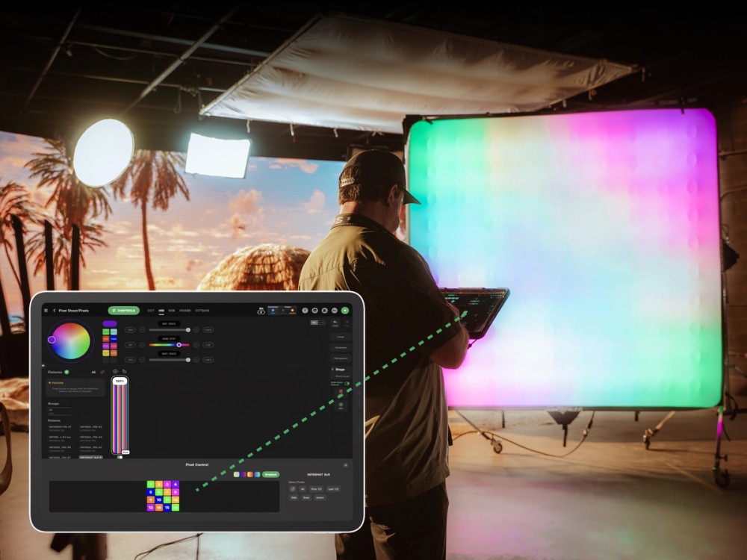Click the All filter in Fixtures panel
The height and width of the screenshot is (560, 747).
point(93,373)
